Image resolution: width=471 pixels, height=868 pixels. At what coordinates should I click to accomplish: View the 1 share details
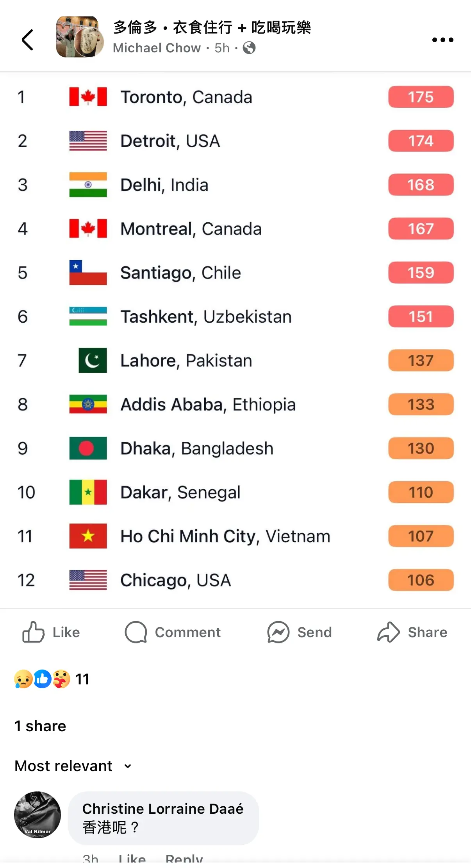[40, 726]
